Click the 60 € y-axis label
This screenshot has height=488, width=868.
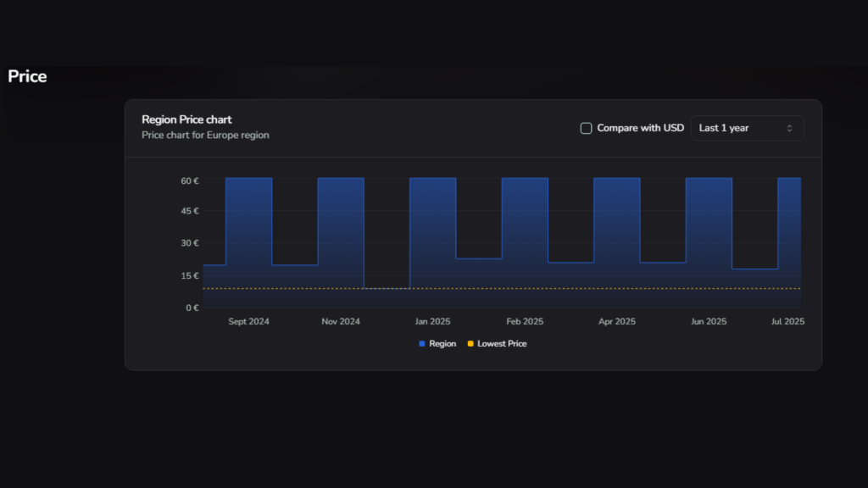point(189,180)
